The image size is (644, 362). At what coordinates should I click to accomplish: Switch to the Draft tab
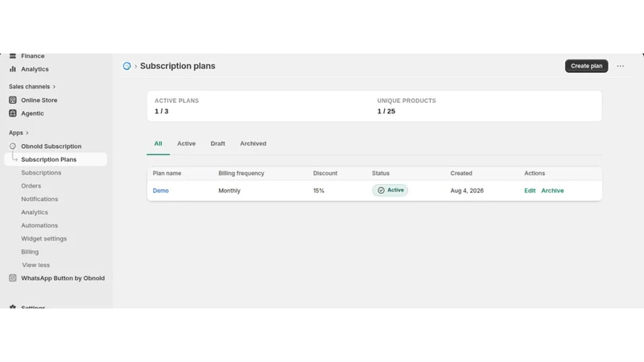tap(217, 144)
